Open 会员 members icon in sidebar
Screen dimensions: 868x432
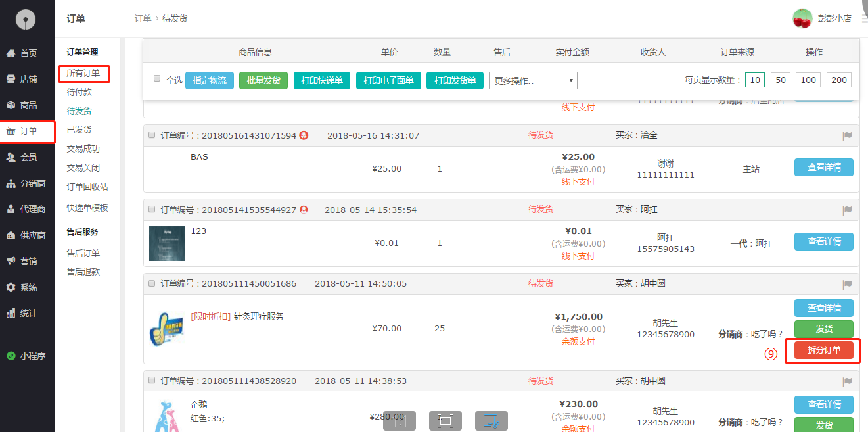pyautogui.click(x=11, y=157)
